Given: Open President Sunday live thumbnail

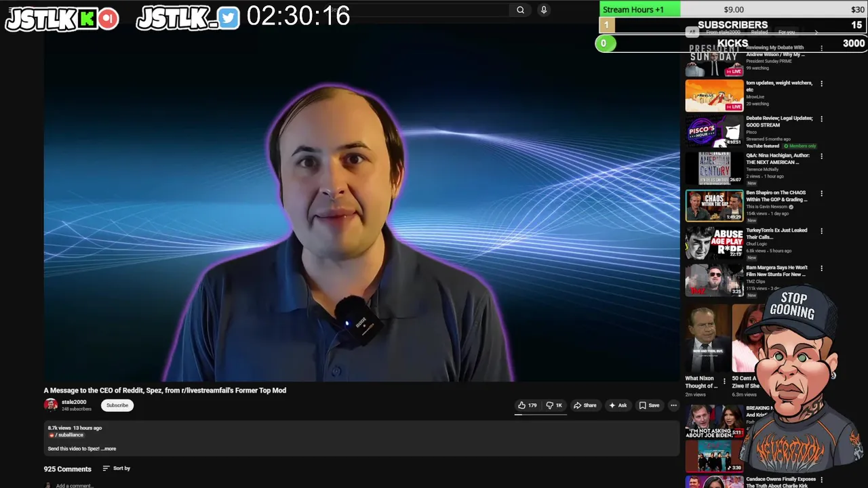Looking at the screenshot, I should 714,60.
